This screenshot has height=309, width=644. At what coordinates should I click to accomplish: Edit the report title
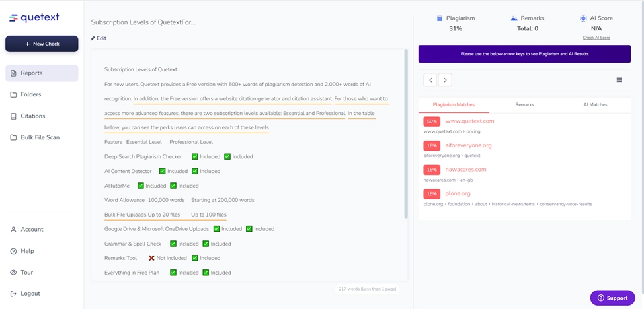point(99,38)
